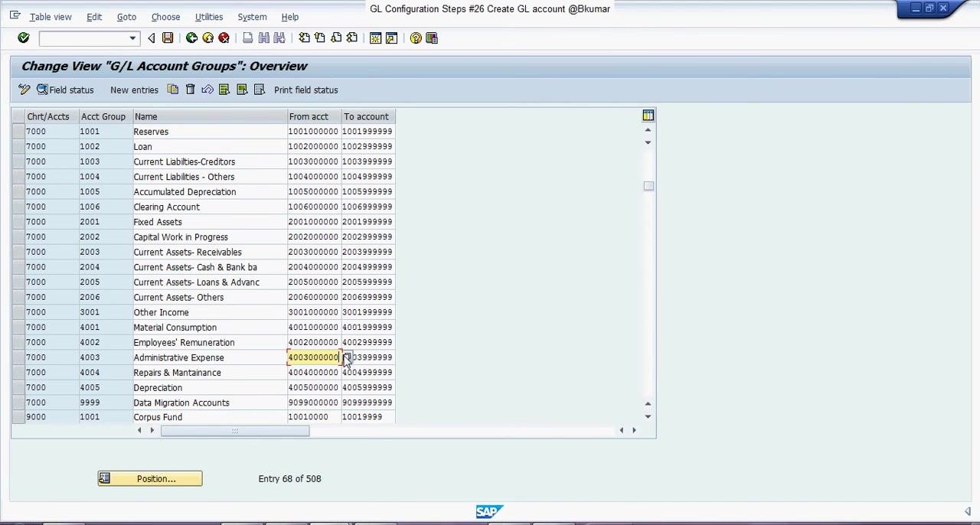Click the New entries button
This screenshot has width=980, height=525.
pyautogui.click(x=134, y=90)
